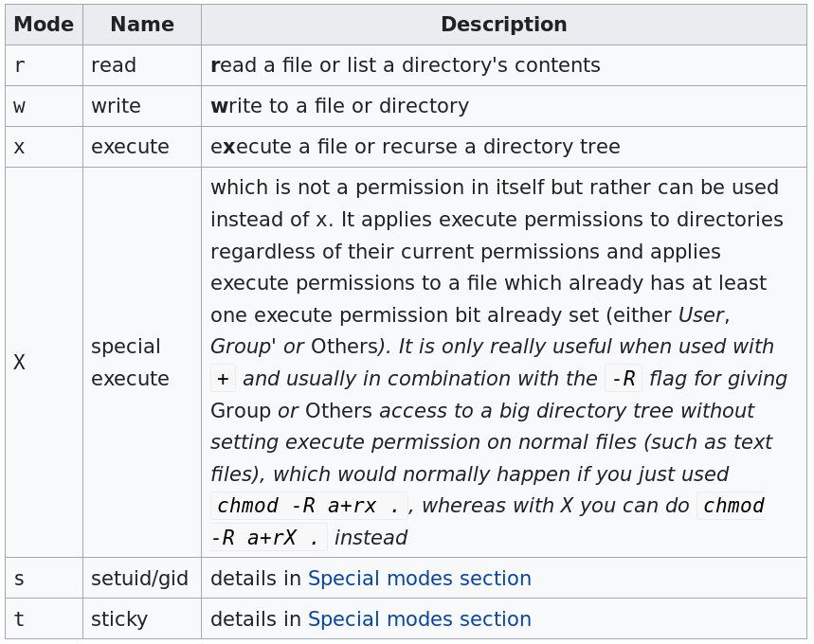Viewport: 814px width, 644px height.
Task: Open Special modes section link in setuid/gid row
Action: click(419, 579)
